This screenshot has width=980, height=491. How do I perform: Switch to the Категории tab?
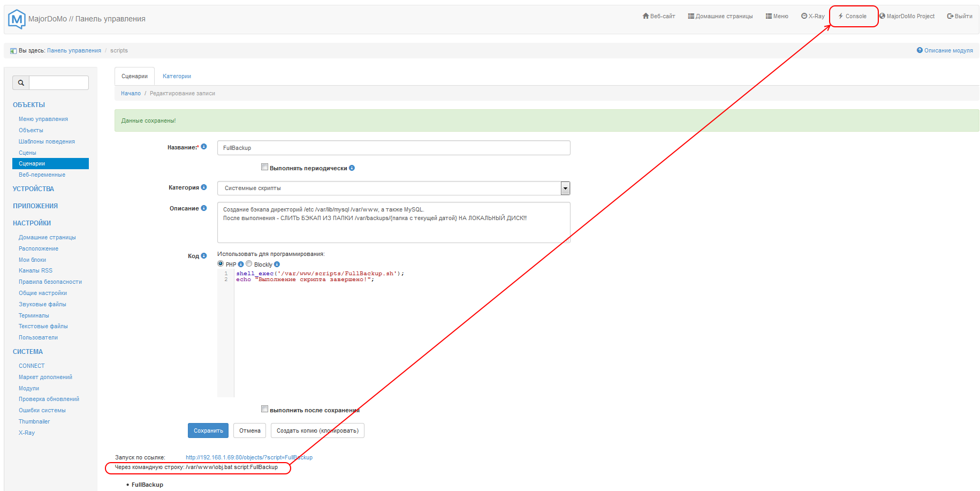tap(177, 76)
